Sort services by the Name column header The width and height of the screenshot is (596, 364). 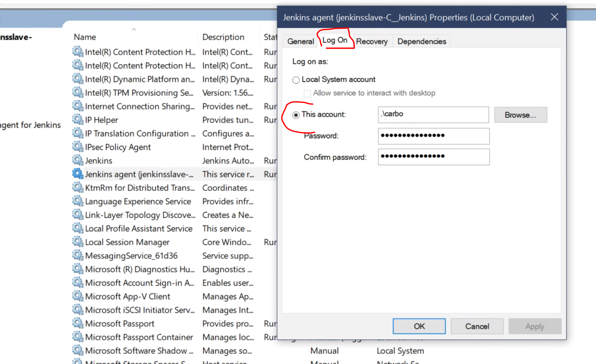(85, 37)
